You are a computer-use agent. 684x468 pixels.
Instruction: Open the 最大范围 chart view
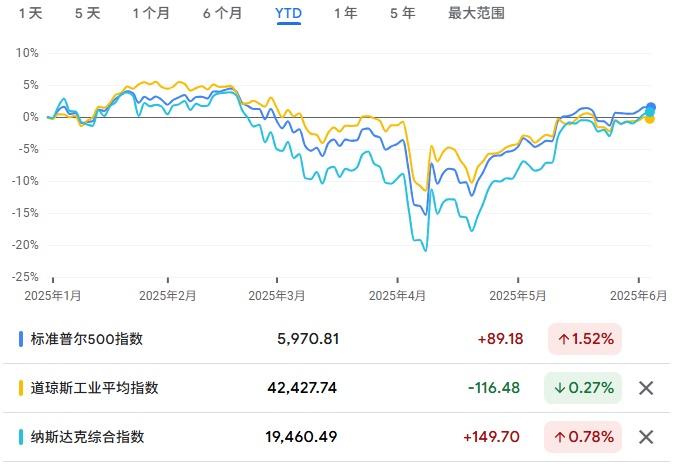(476, 14)
